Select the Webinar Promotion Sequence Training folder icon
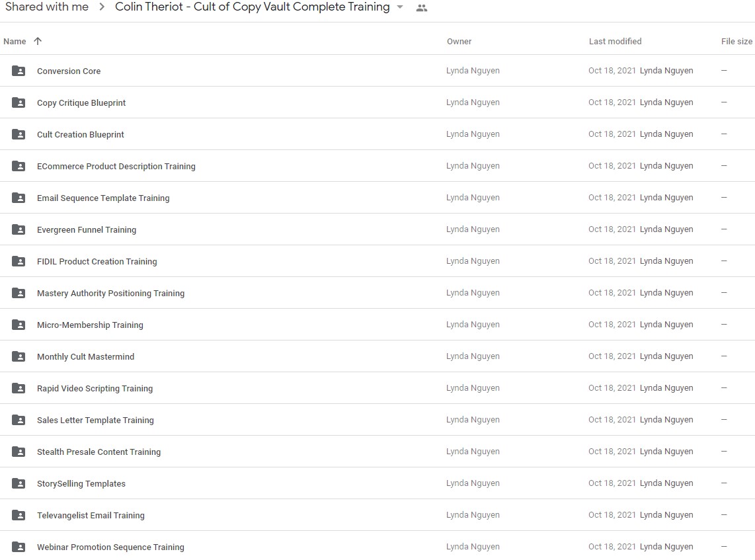This screenshot has width=755, height=560. coord(19,547)
